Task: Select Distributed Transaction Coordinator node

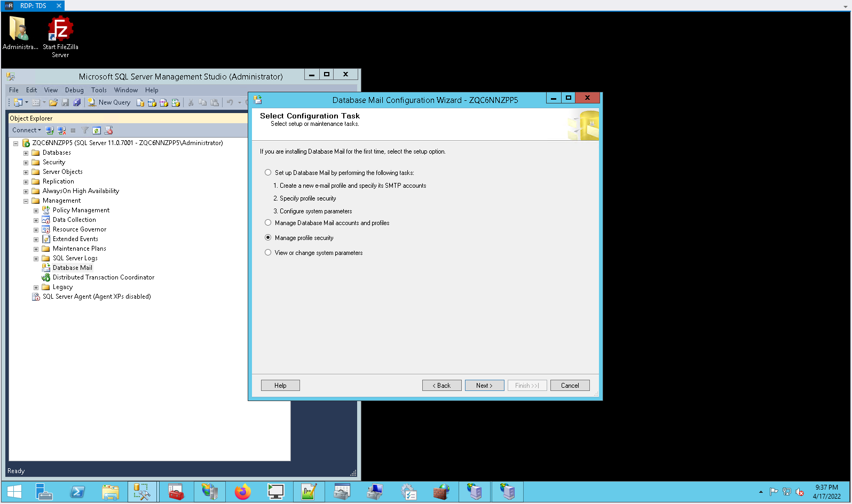Action: [104, 277]
